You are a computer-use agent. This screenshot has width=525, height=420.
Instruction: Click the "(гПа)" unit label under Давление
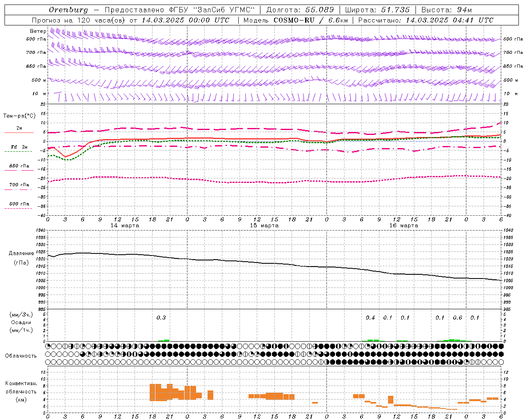click(21, 263)
